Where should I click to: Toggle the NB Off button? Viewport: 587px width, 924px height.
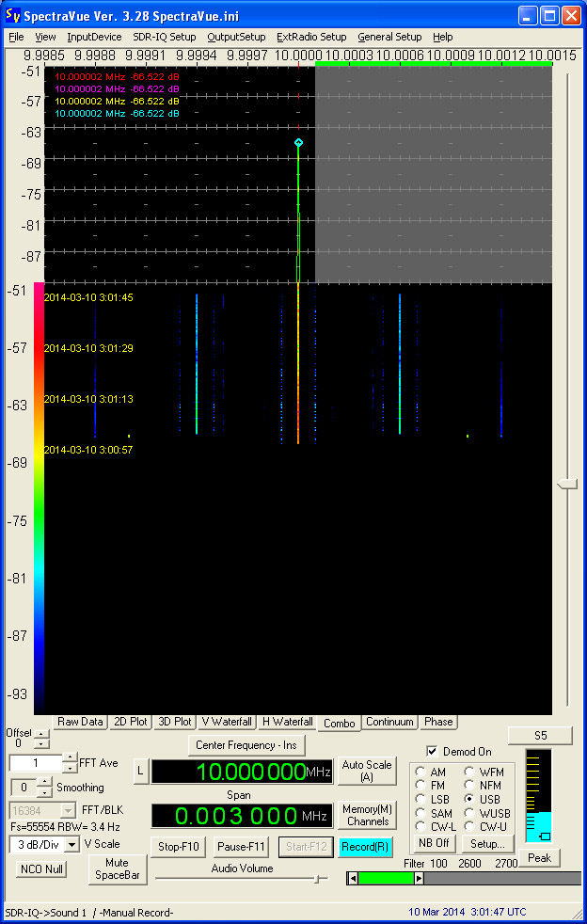[x=434, y=843]
